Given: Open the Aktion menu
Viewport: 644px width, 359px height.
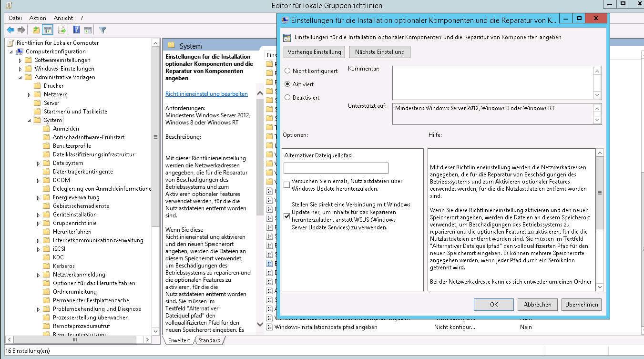Looking at the screenshot, I should tap(38, 18).
